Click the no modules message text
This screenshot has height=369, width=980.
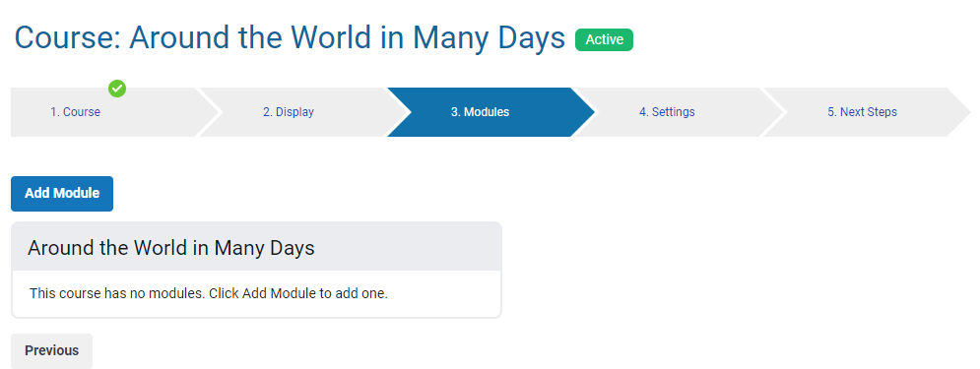209,293
